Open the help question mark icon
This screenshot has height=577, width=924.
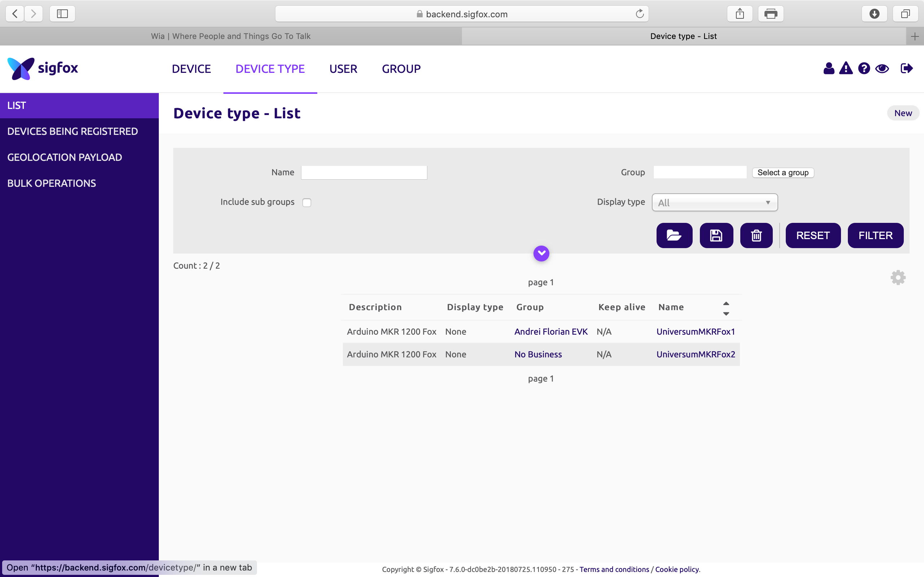pyautogui.click(x=864, y=69)
